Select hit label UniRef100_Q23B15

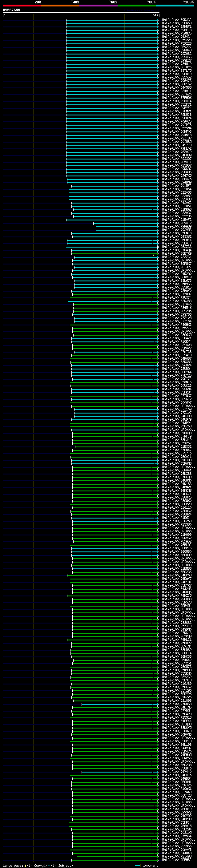tap(177, 287)
